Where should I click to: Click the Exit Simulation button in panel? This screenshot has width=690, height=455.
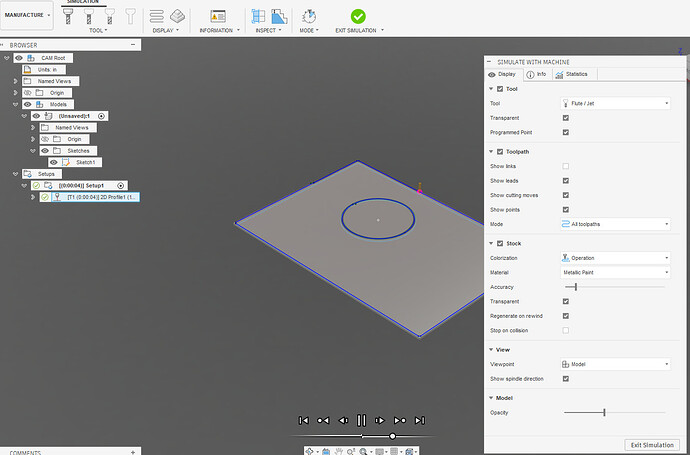pyautogui.click(x=651, y=444)
